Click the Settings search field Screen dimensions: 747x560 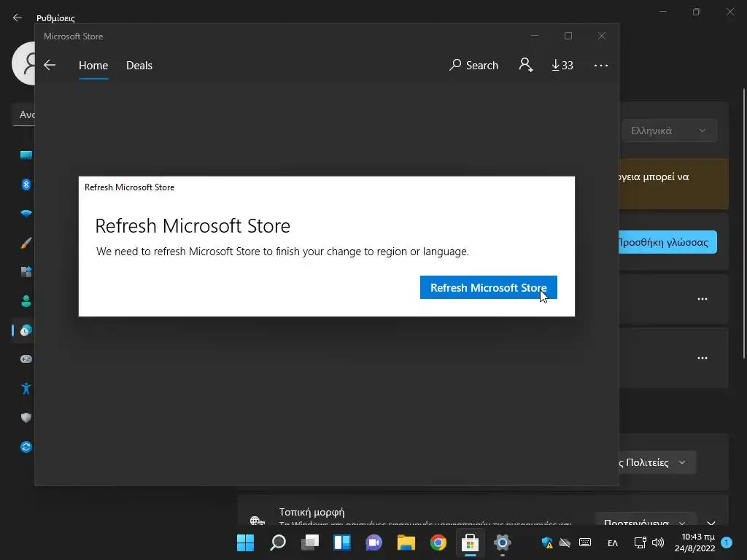pos(23,114)
